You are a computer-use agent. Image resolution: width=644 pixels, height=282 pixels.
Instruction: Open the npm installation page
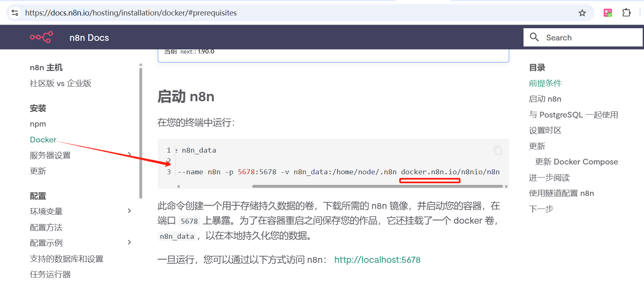(38, 124)
